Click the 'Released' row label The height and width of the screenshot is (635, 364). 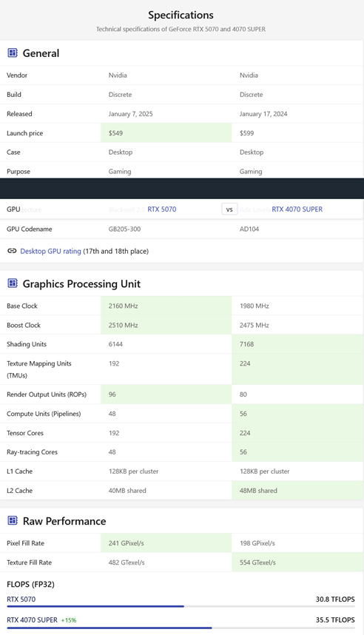[x=19, y=114]
